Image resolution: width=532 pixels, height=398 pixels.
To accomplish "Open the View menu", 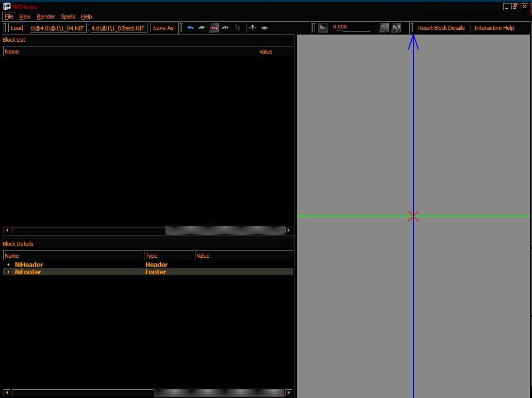I will tap(25, 16).
